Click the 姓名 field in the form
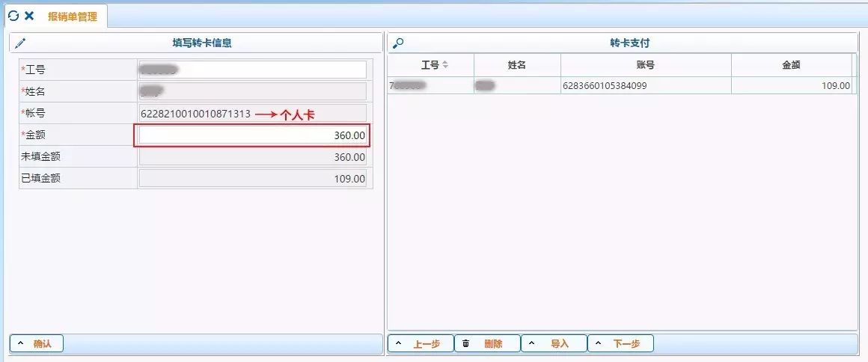Screen dimensions: 868x362 click(252, 91)
